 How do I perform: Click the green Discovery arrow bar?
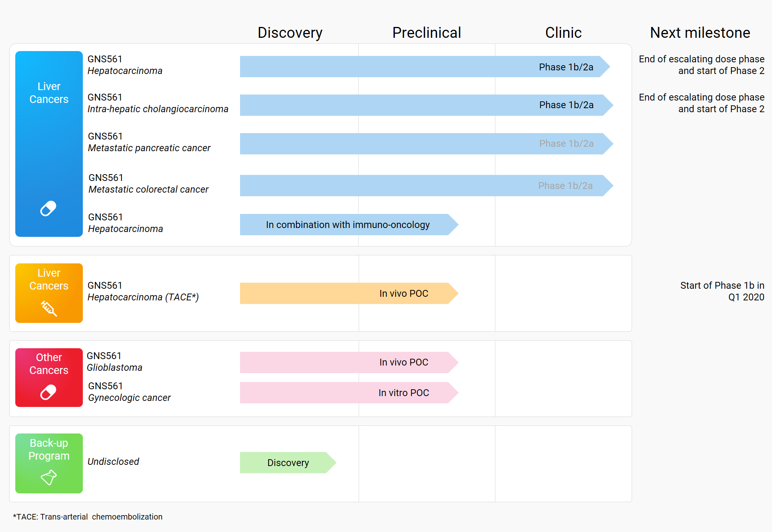tap(288, 462)
